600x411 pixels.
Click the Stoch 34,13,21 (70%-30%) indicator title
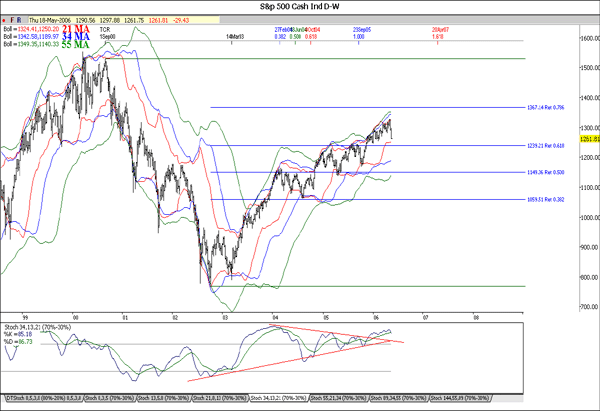pyautogui.click(x=38, y=327)
